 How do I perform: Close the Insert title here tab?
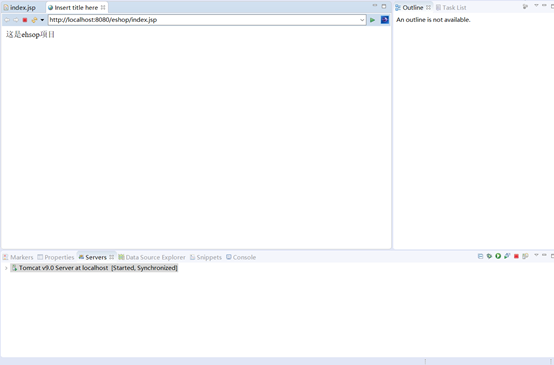(x=103, y=7)
